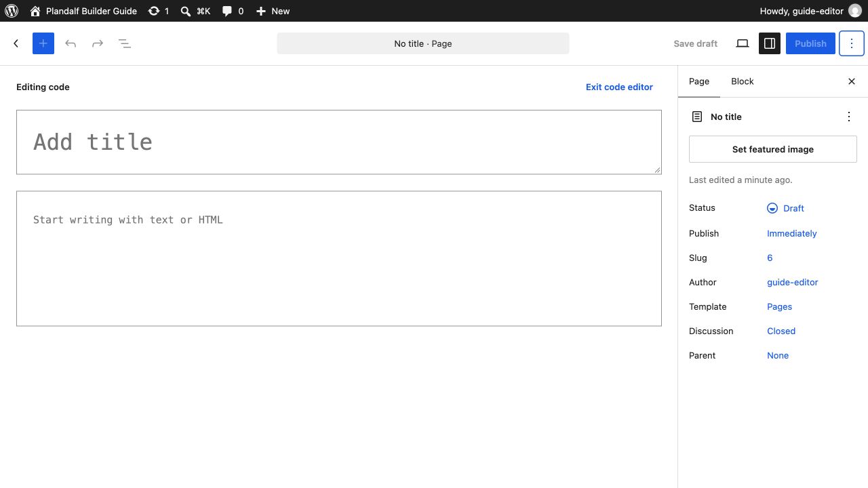Open the Howdy guide-editor account menu

click(x=810, y=11)
